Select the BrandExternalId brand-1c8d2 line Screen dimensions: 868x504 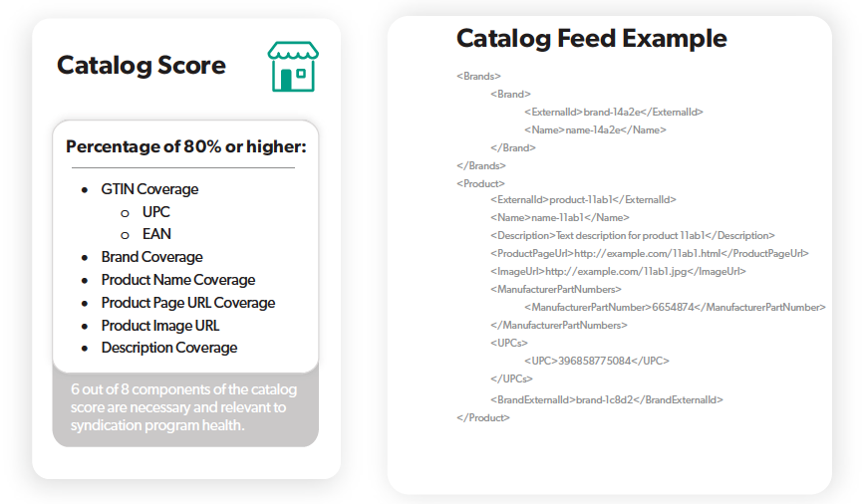click(606, 399)
